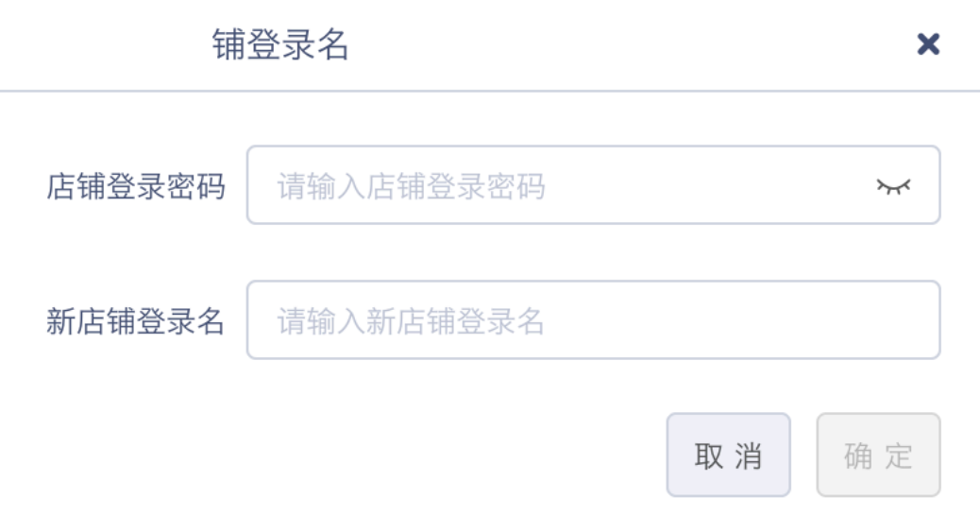Show the hidden store login password
The width and height of the screenshot is (980, 532).
tap(892, 186)
